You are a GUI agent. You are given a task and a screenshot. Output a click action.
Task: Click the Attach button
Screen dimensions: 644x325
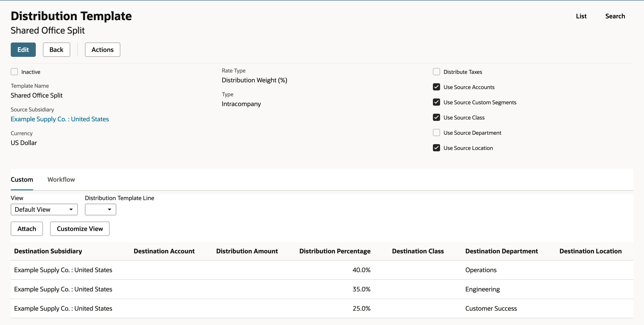click(27, 229)
